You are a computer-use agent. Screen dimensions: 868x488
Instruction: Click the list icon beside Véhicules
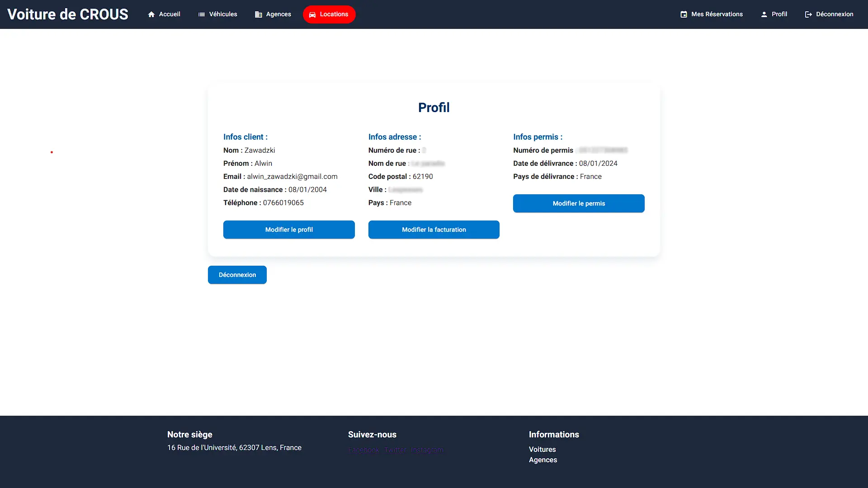point(202,14)
